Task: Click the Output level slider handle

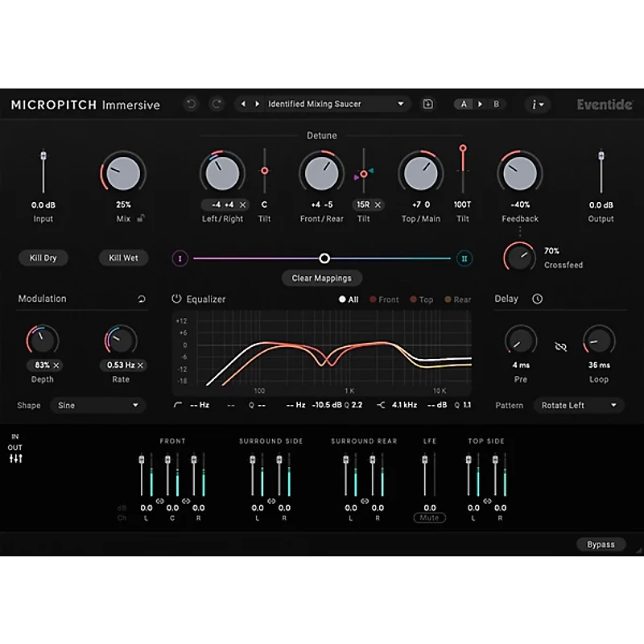Action: pyautogui.click(x=601, y=155)
